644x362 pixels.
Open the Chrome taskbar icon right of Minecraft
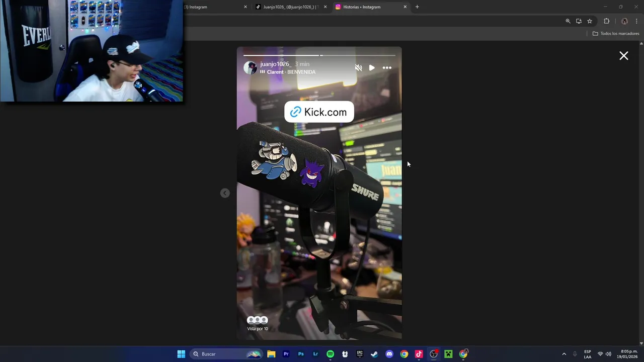(463, 354)
